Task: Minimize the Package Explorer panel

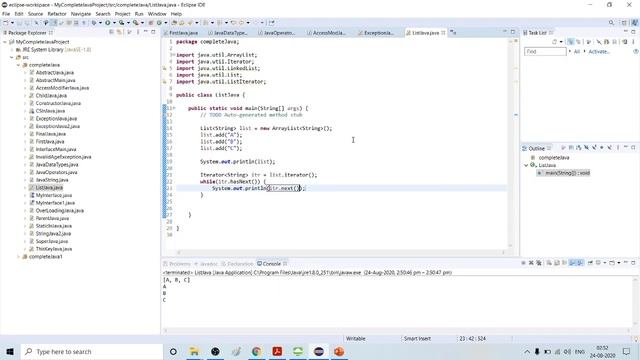Action: pos(146,32)
